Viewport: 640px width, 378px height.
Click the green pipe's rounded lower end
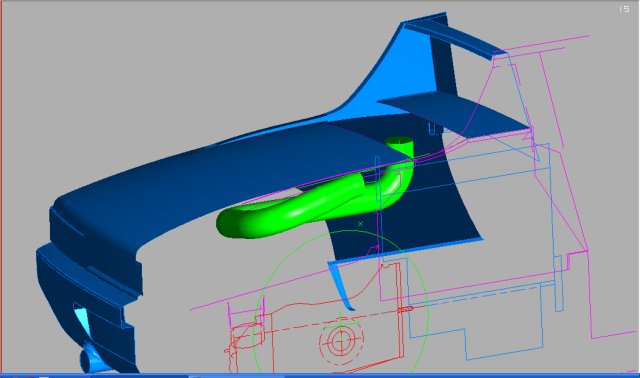pyautogui.click(x=229, y=224)
